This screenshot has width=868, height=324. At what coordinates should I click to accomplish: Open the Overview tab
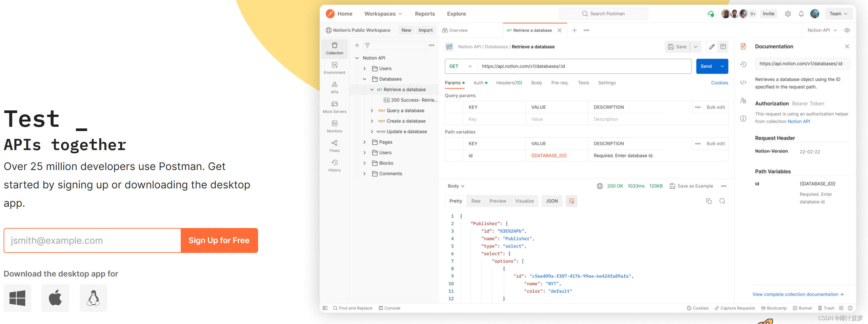(454, 30)
